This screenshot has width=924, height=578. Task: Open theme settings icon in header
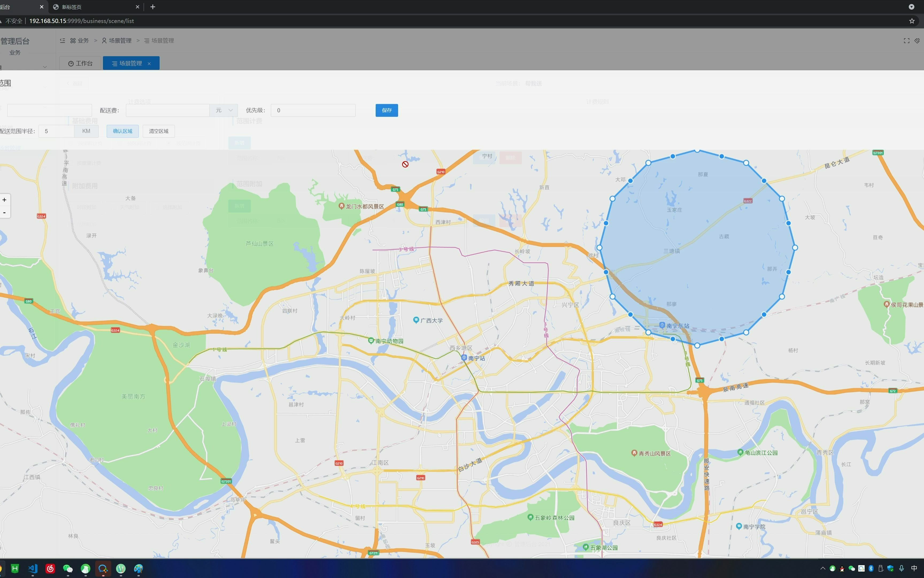(917, 40)
